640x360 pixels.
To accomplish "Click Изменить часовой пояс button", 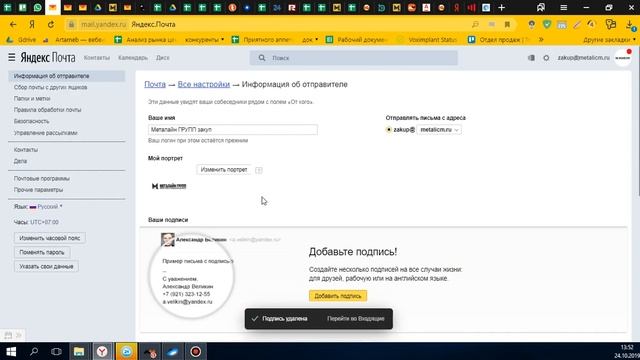I will pos(50,238).
